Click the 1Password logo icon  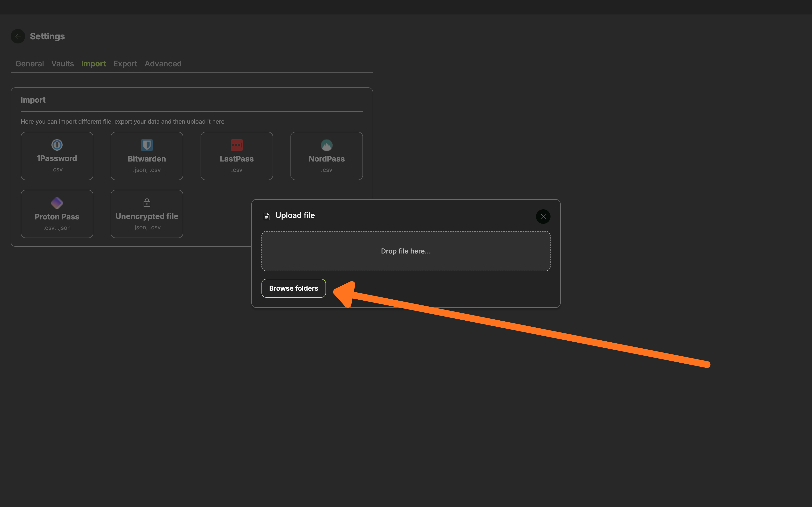(57, 145)
